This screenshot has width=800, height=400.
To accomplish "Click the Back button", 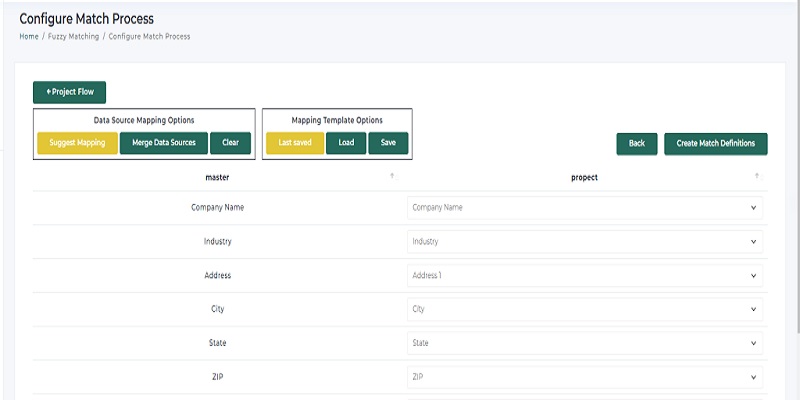I will tap(636, 144).
